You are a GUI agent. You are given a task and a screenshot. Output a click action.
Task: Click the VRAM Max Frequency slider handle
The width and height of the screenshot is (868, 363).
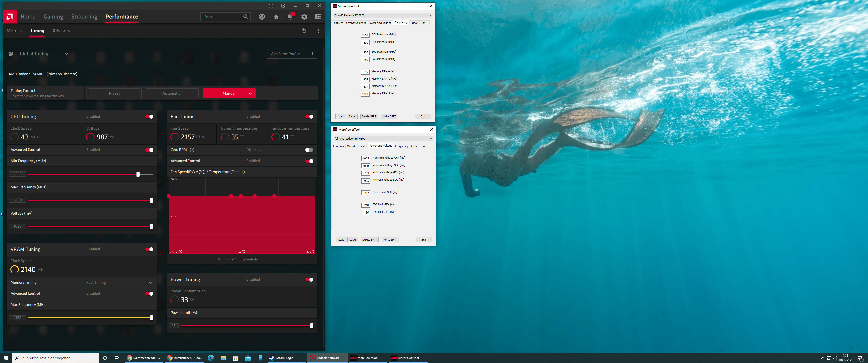[152, 318]
